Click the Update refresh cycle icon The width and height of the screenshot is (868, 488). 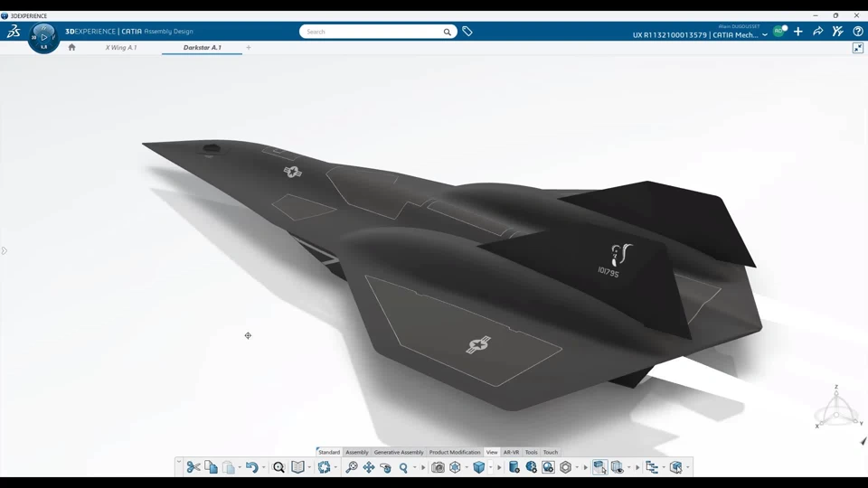(x=325, y=467)
